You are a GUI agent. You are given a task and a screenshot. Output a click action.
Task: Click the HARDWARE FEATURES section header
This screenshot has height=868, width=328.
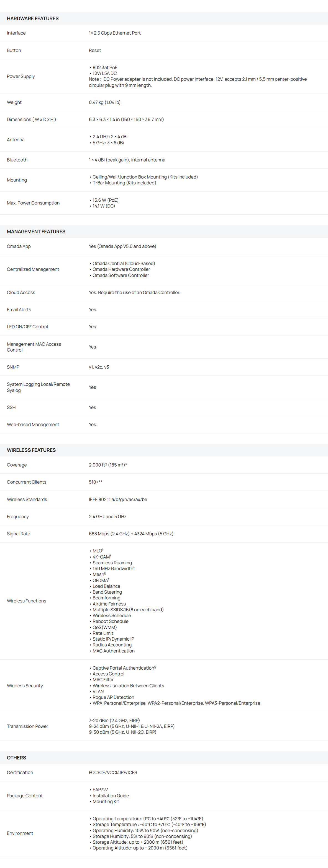point(33,19)
